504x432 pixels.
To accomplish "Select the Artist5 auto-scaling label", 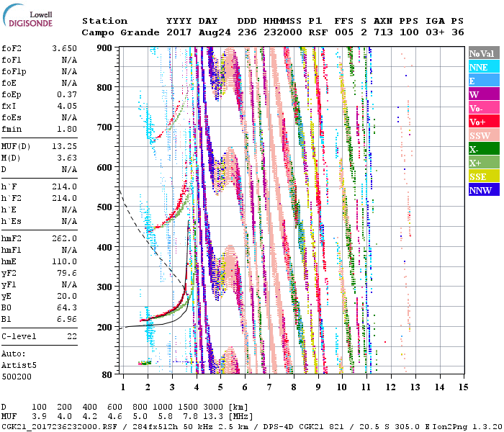I will point(19,365).
